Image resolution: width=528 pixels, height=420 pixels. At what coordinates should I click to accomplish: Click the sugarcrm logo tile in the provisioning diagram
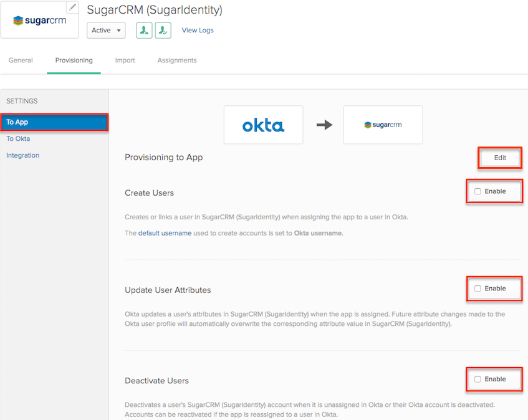coord(383,125)
